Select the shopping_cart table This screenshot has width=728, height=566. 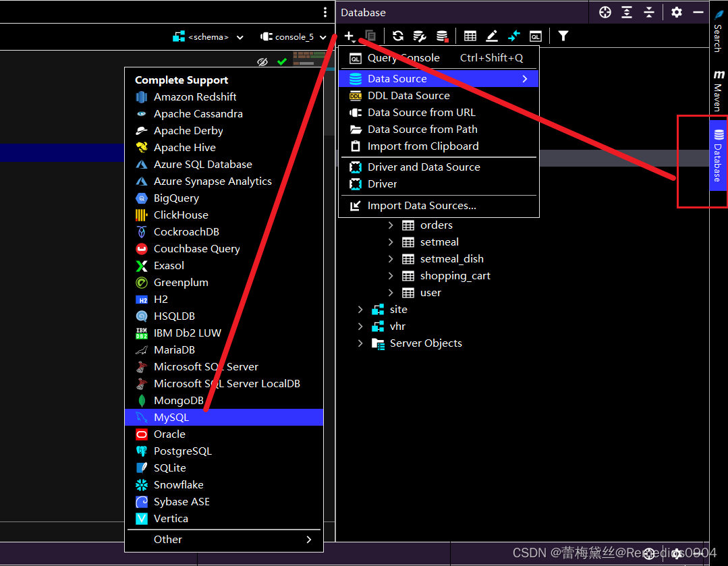coord(455,276)
